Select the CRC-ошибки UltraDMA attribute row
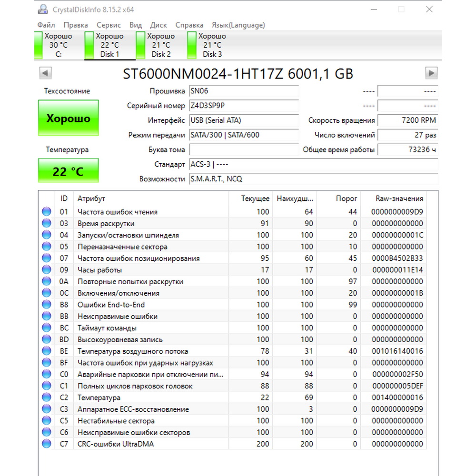This screenshot has height=476, width=476. coord(233,444)
